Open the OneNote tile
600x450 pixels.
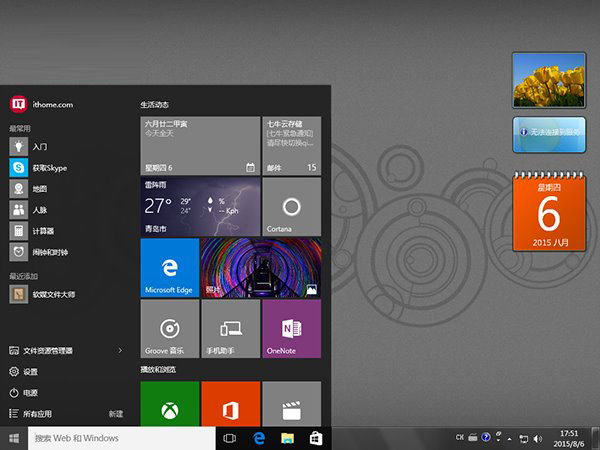coord(291,329)
